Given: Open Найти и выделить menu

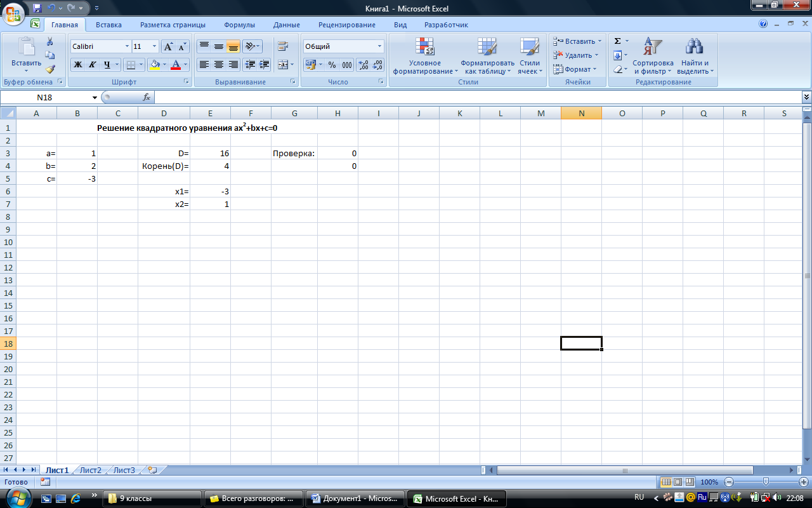Looking at the screenshot, I should pos(695,56).
